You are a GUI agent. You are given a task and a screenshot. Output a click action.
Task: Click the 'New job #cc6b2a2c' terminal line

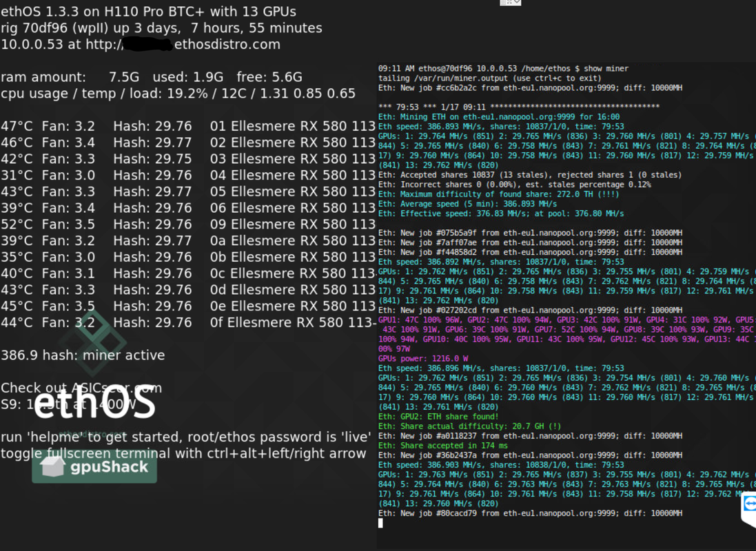(x=531, y=88)
